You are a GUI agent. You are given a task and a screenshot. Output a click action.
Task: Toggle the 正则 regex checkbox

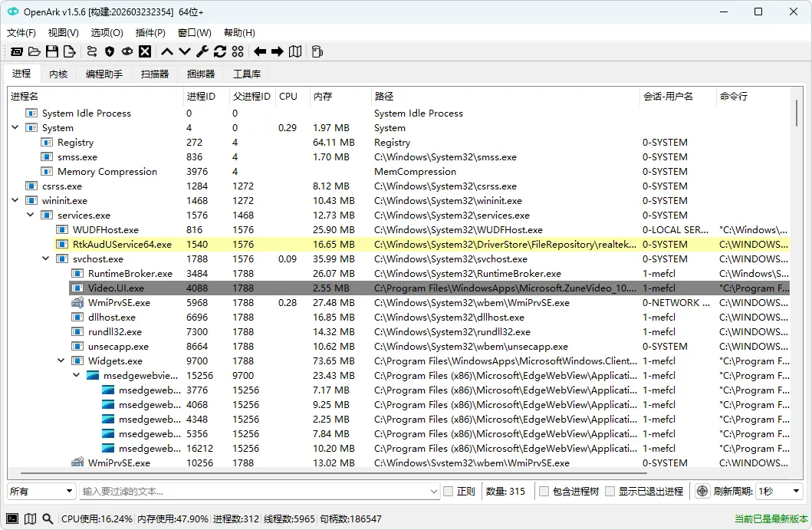(x=449, y=491)
